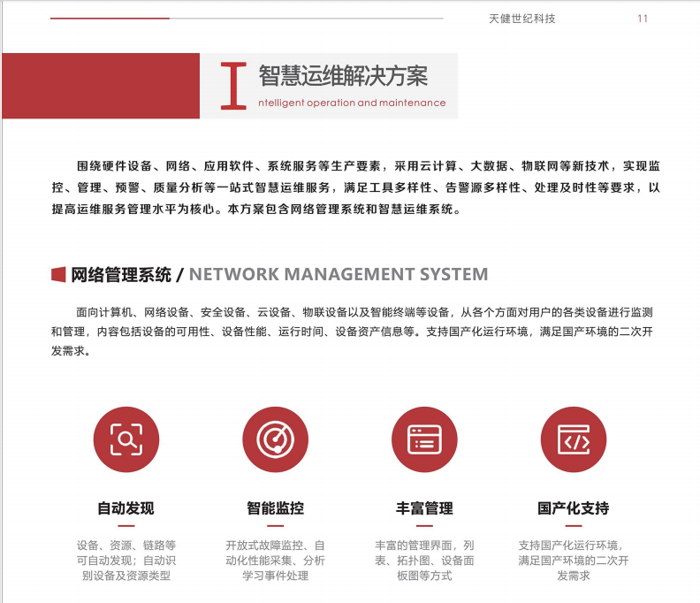Click paragraph starting 面向计算机、网络设备
Viewport: 700px width, 603px height.
coord(353,332)
